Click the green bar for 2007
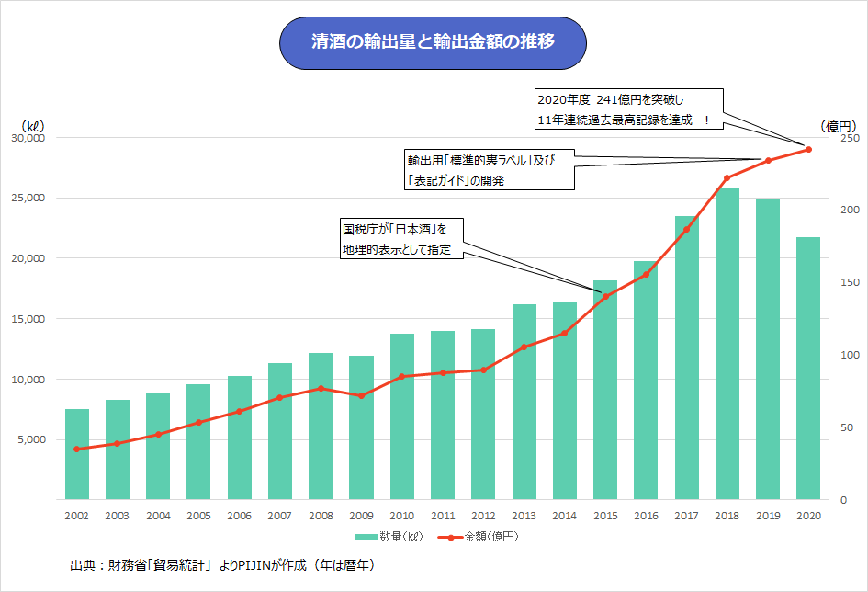868x592 pixels. pyautogui.click(x=279, y=431)
